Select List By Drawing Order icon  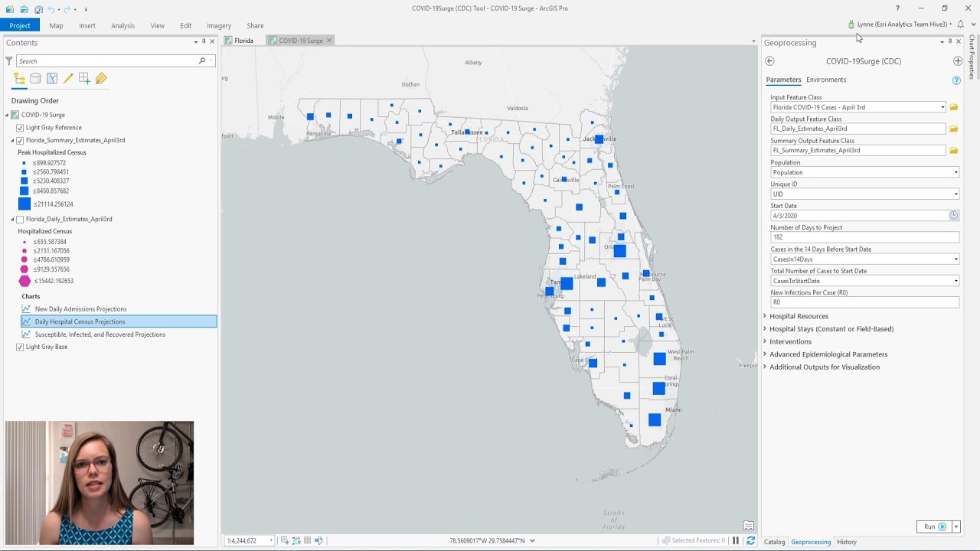click(x=20, y=78)
